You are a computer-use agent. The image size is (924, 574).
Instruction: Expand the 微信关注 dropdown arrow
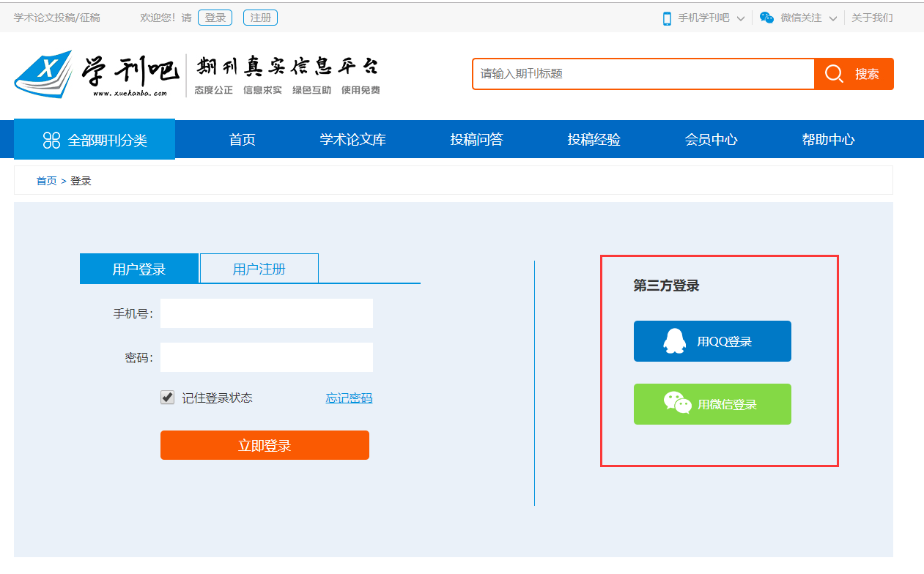[x=832, y=18]
